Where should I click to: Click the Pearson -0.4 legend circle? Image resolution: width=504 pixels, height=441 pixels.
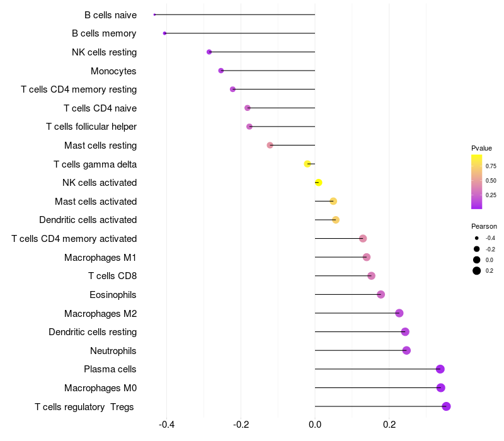point(477,238)
